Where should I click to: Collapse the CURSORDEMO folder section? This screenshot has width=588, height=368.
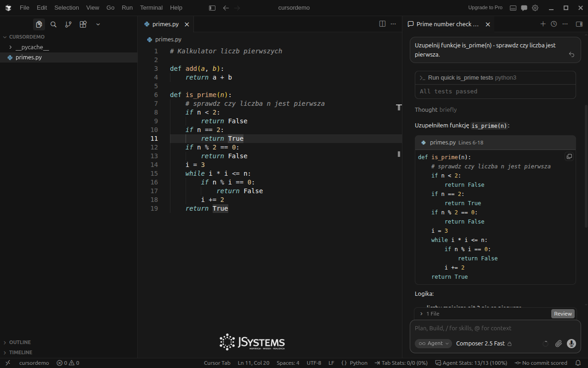tap(69, 37)
